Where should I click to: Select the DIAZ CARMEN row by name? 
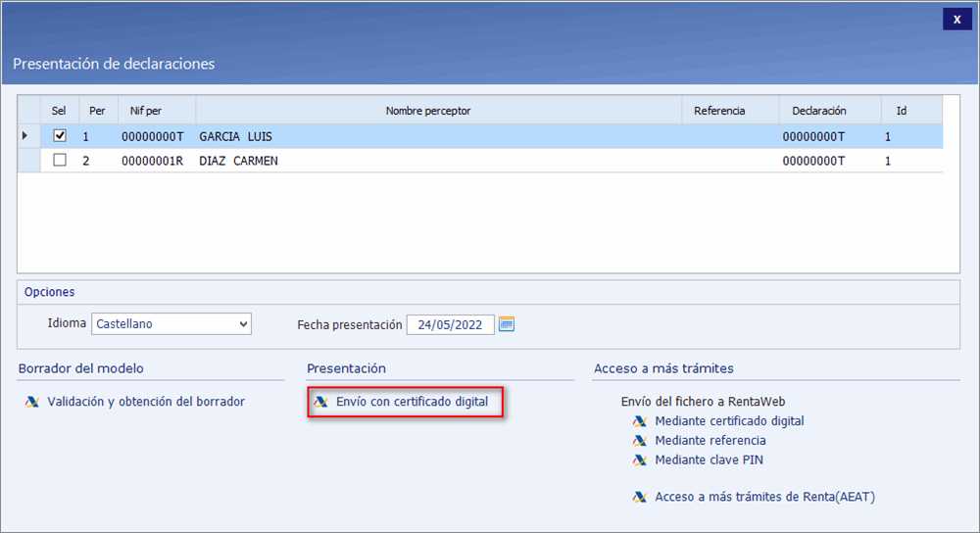tap(238, 161)
